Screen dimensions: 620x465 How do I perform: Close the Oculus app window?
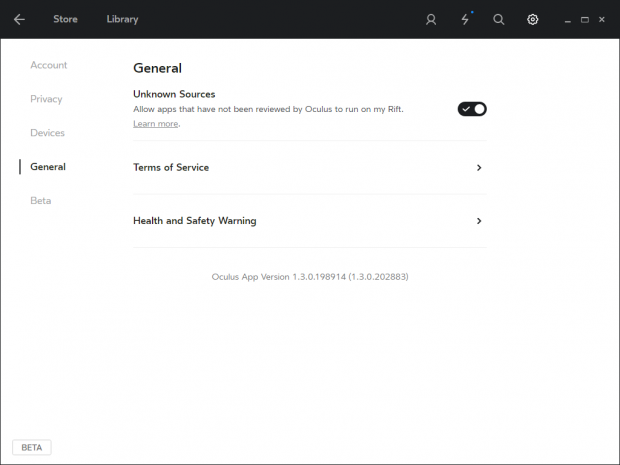pyautogui.click(x=602, y=19)
